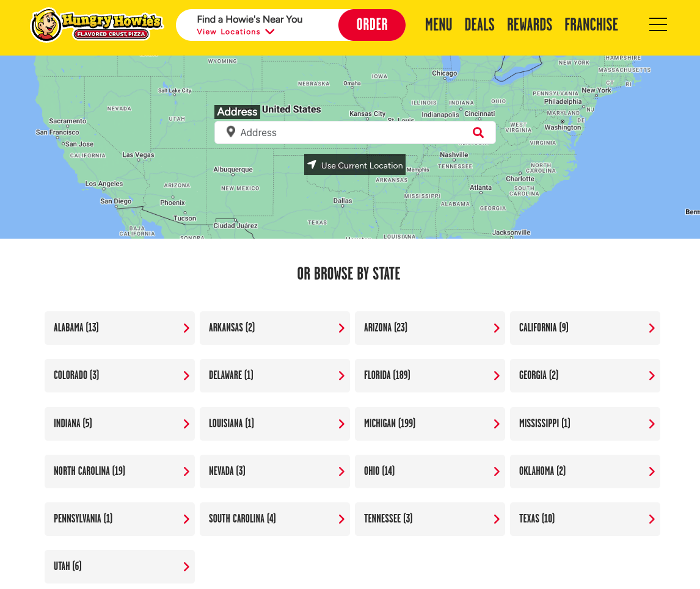Open Texas (10) locations
Screen dimensions: 700x589
(585, 519)
